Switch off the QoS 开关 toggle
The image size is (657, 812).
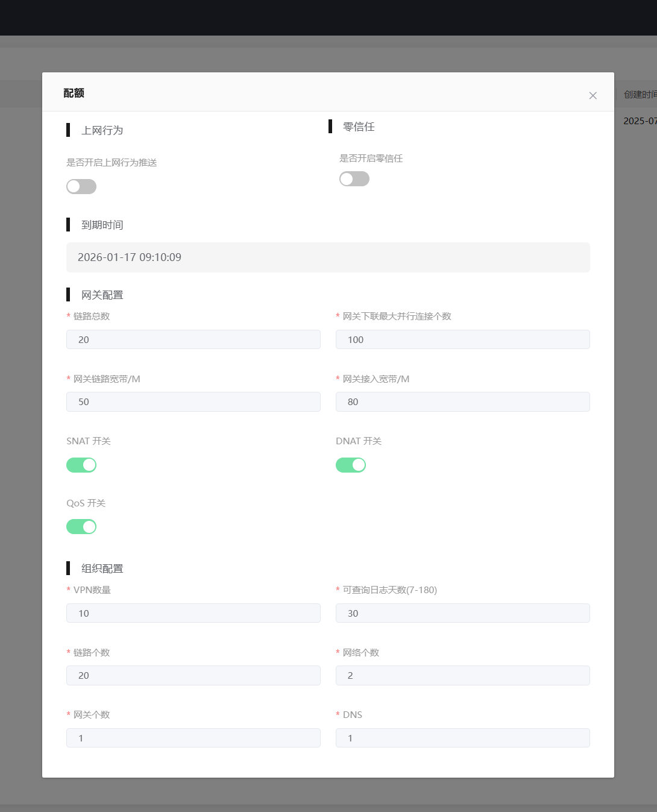[81, 527]
